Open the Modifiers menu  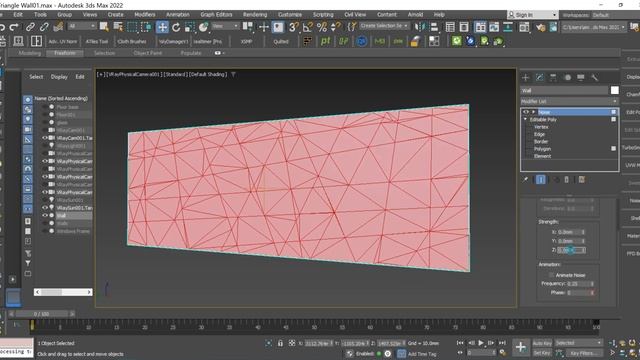(x=144, y=14)
